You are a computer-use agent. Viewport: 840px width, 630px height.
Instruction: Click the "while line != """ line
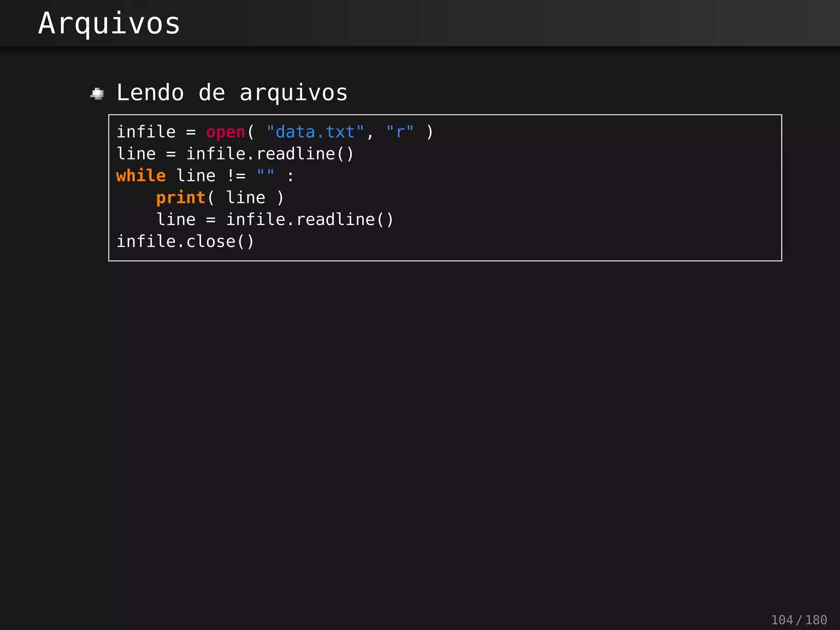pyautogui.click(x=205, y=176)
